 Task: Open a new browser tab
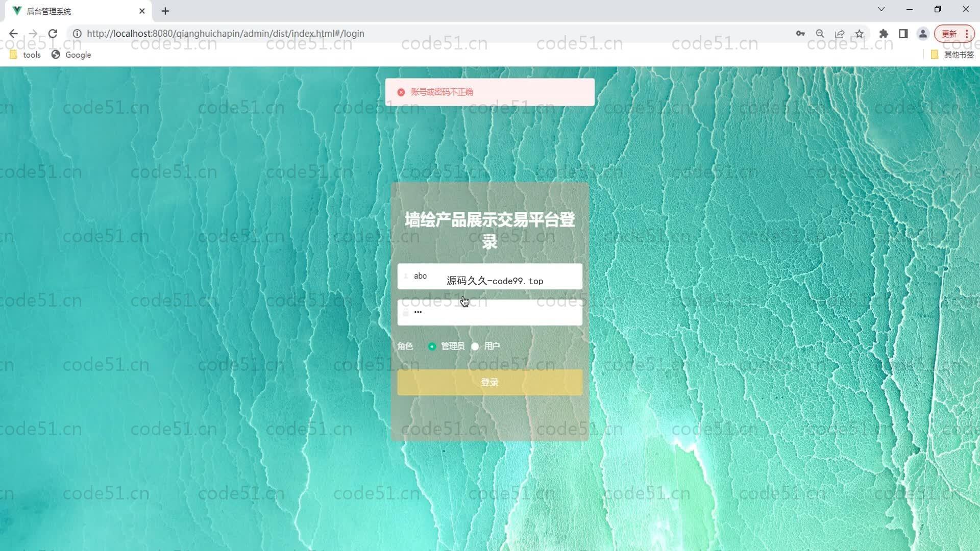tap(165, 11)
